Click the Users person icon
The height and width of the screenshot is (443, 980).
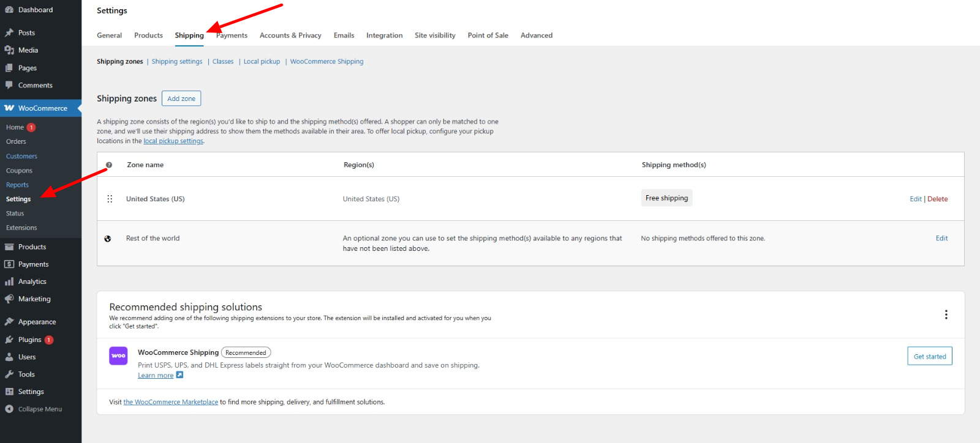9,357
